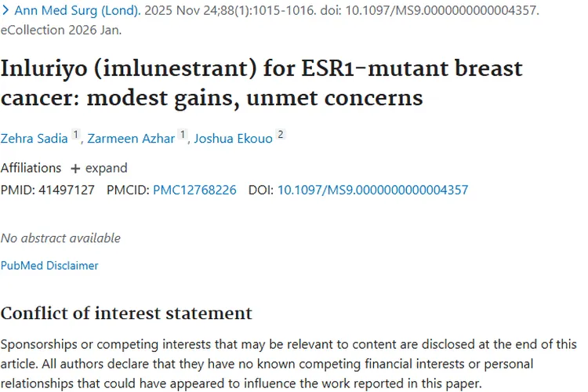Click affiliation superscript 1 after Zehra Sadia
The height and width of the screenshot is (392, 588).
coord(76,135)
